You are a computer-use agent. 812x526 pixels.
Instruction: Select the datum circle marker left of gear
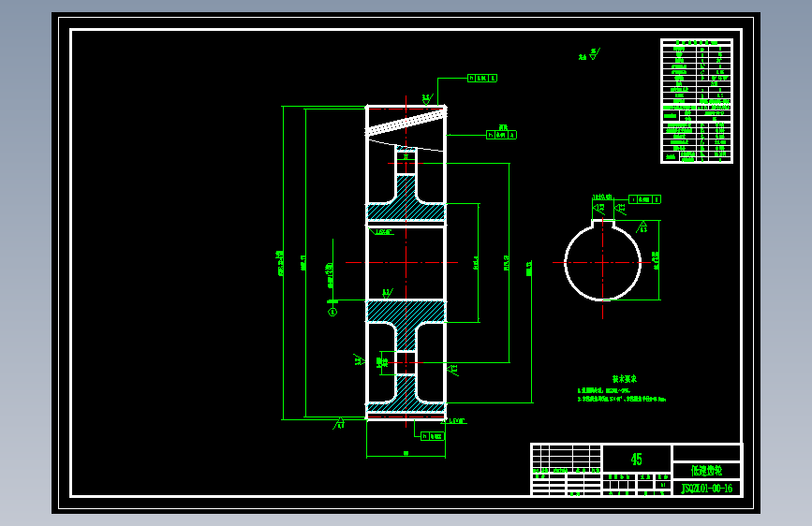(x=333, y=312)
